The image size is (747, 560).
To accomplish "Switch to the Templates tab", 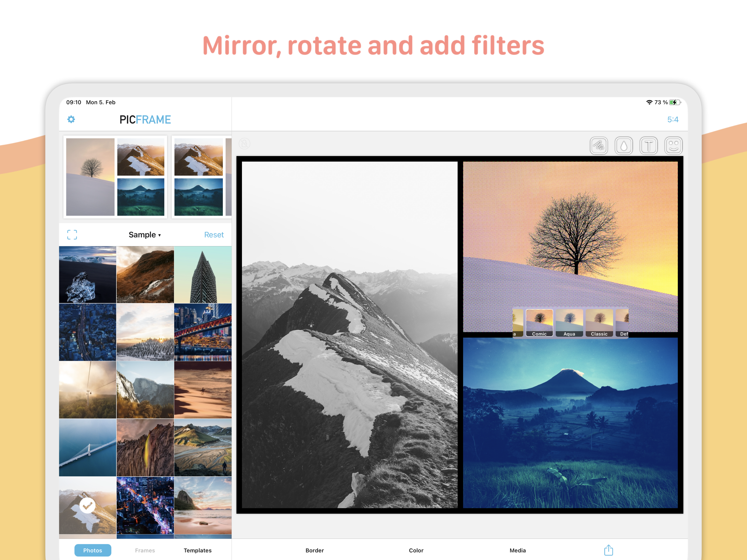I will click(198, 550).
